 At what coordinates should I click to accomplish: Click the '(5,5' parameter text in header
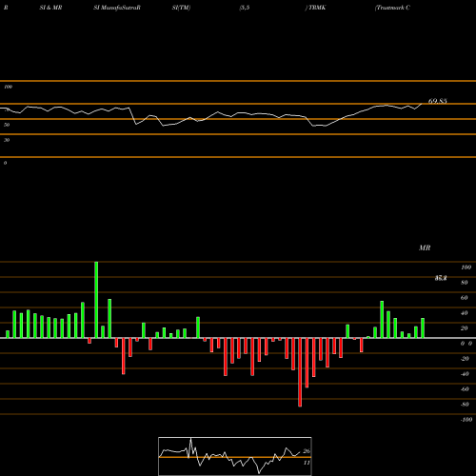[x=245, y=8]
